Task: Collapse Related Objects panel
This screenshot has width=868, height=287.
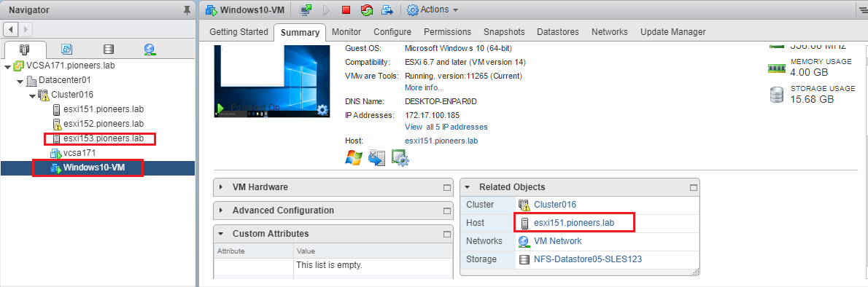Action: (468, 187)
